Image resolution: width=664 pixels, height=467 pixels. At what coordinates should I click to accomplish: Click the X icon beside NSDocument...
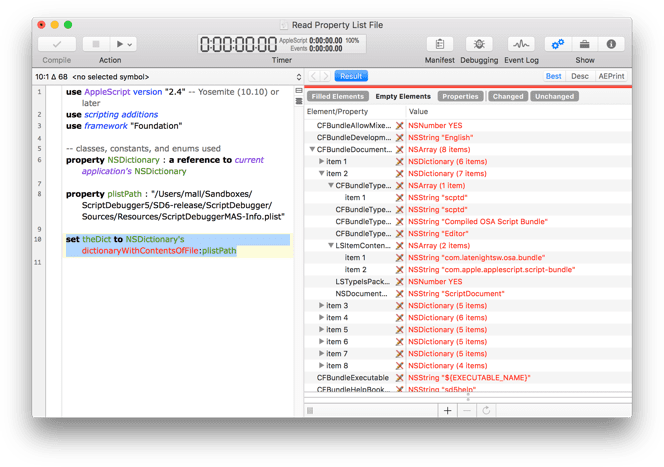point(399,293)
